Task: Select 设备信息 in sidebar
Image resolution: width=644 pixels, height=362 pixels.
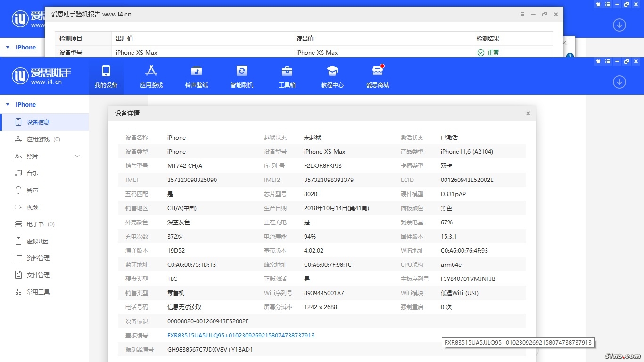Action: [38, 123]
